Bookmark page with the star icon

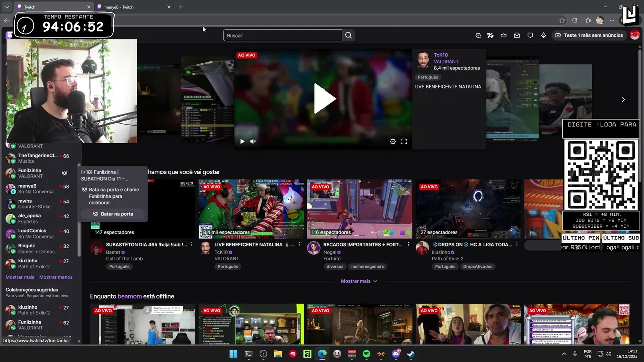[x=562, y=20]
